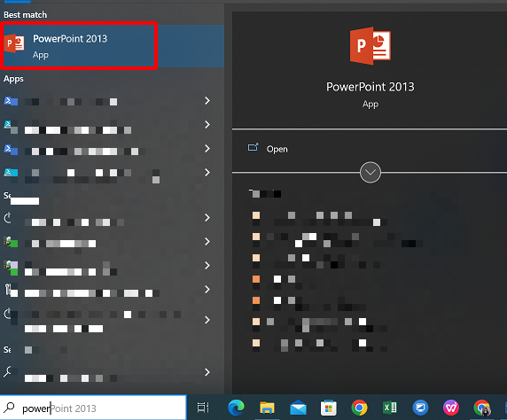
Task: Open File Explorer from the taskbar
Action: coord(267,408)
